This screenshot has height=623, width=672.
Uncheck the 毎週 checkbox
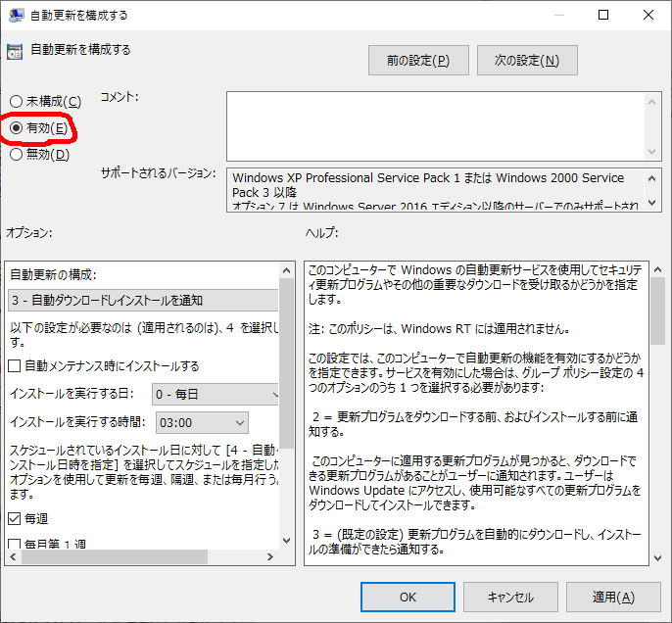[x=15, y=518]
